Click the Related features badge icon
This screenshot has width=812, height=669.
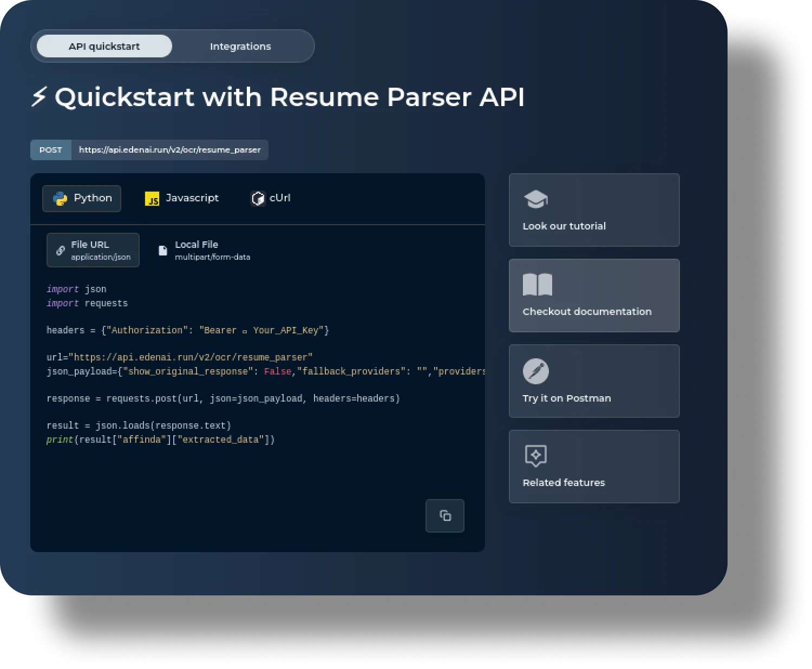click(535, 456)
